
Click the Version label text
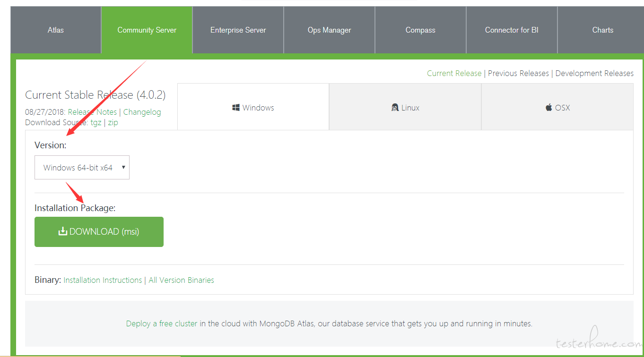[x=51, y=145]
